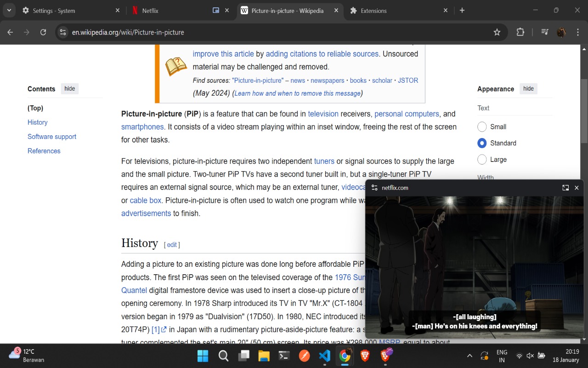588x368 pixels.
Task: Select the Standard text size radio button
Action: (482, 143)
